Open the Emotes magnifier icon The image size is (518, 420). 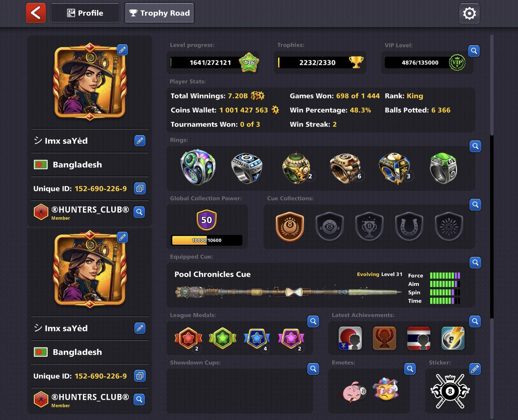click(410, 369)
